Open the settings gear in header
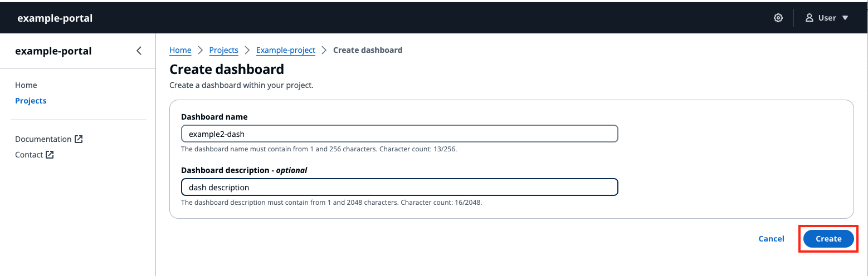Viewport: 868px width, 276px height. (x=778, y=18)
